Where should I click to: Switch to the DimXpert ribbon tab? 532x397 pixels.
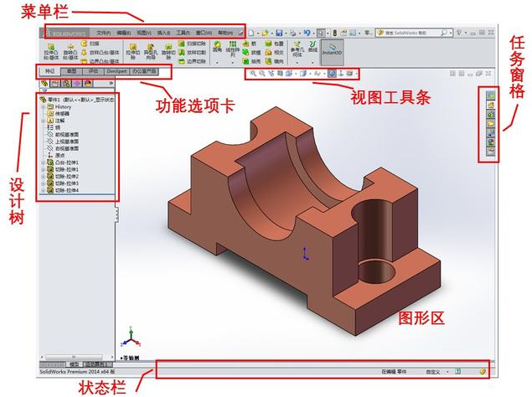click(x=116, y=71)
